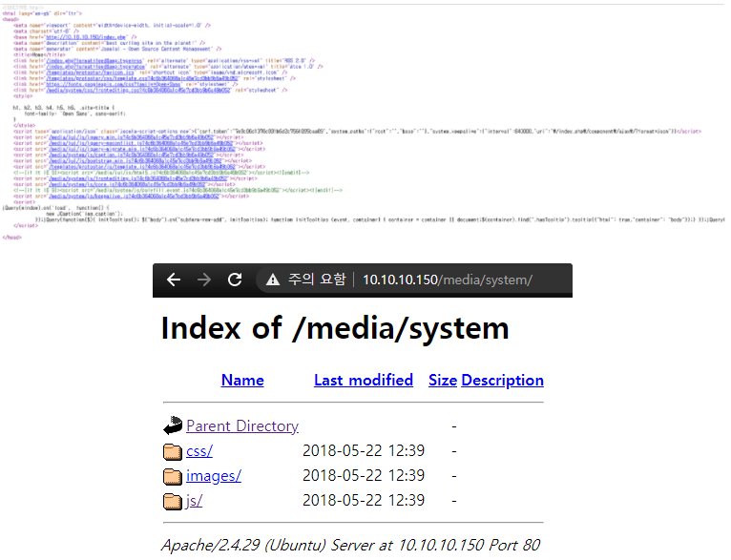Image resolution: width=731 pixels, height=560 pixels.
Task: Open the images/ folder link
Action: tap(214, 476)
